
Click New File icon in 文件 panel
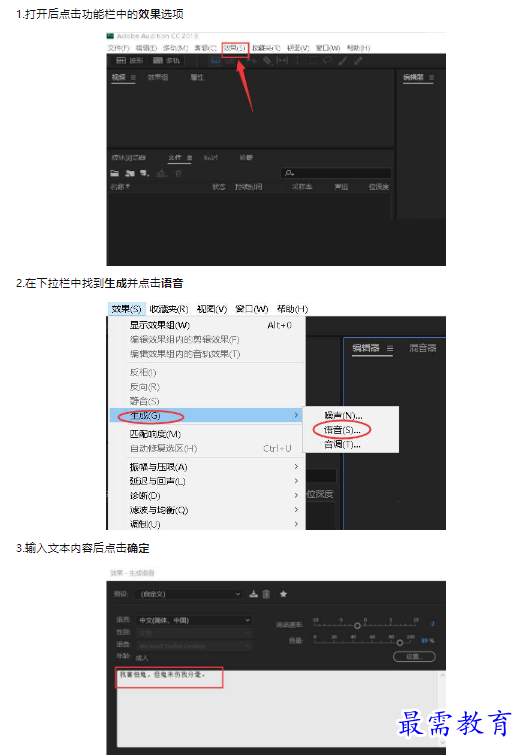pyautogui.click(x=144, y=173)
